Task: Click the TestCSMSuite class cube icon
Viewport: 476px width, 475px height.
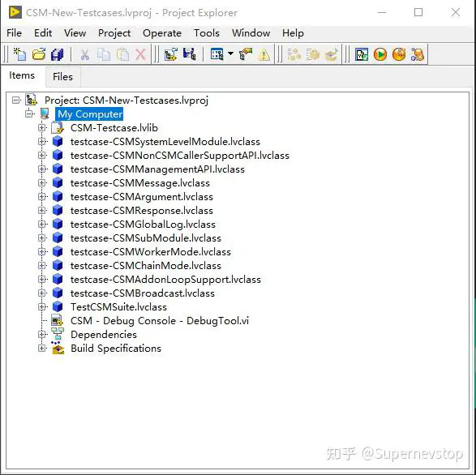Action: point(58,307)
